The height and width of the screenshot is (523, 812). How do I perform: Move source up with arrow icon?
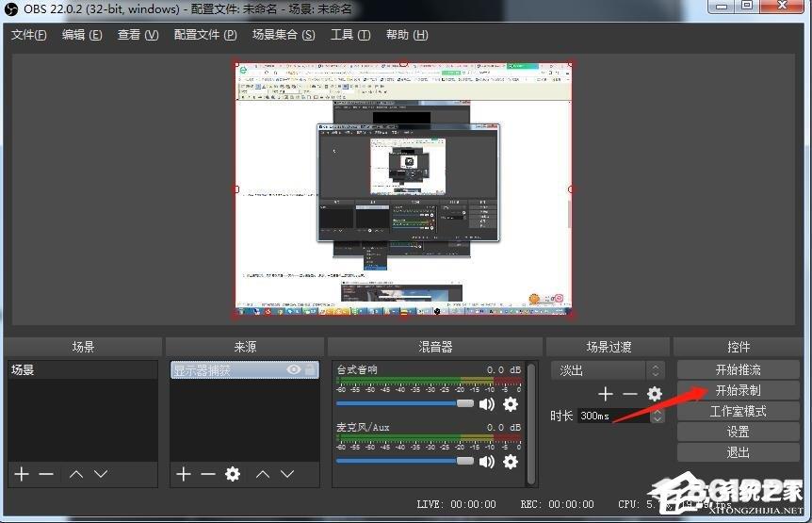[263, 474]
